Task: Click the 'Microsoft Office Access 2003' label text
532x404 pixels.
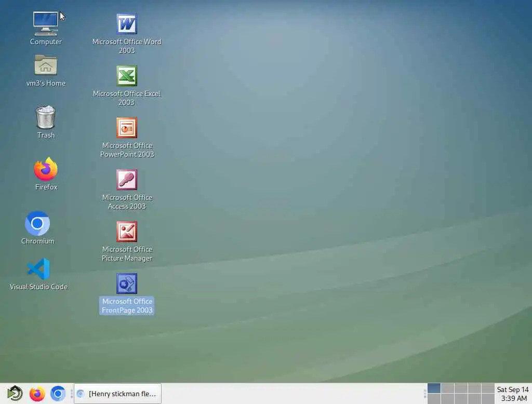Action: (x=127, y=201)
